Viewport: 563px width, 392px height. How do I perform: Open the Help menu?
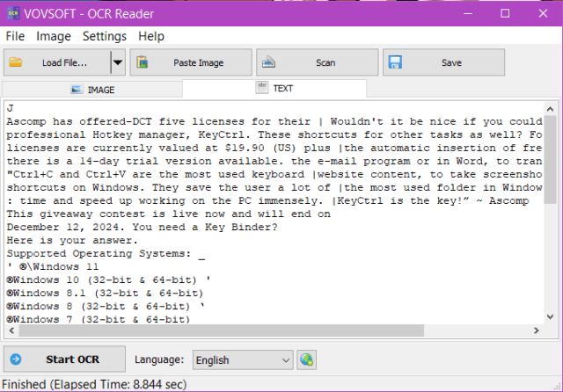click(151, 36)
